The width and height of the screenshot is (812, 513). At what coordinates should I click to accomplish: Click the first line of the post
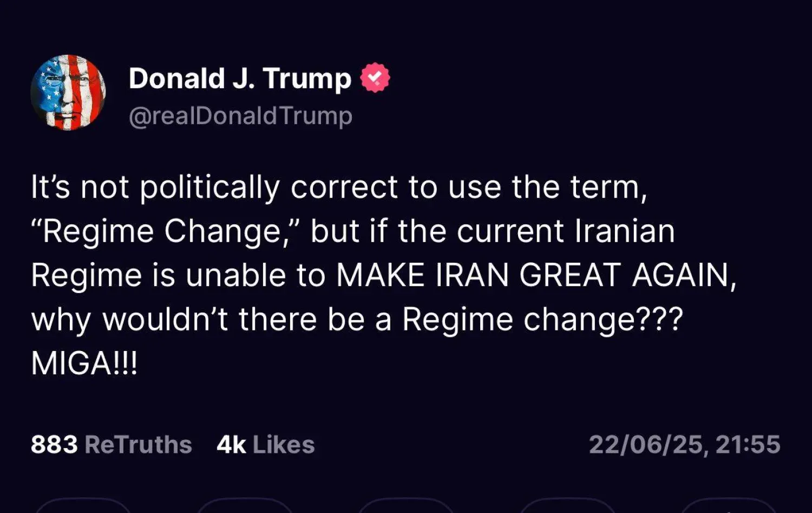(x=339, y=187)
